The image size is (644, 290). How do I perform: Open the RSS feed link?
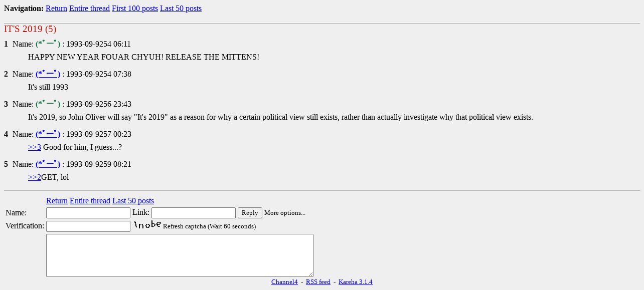(318, 282)
